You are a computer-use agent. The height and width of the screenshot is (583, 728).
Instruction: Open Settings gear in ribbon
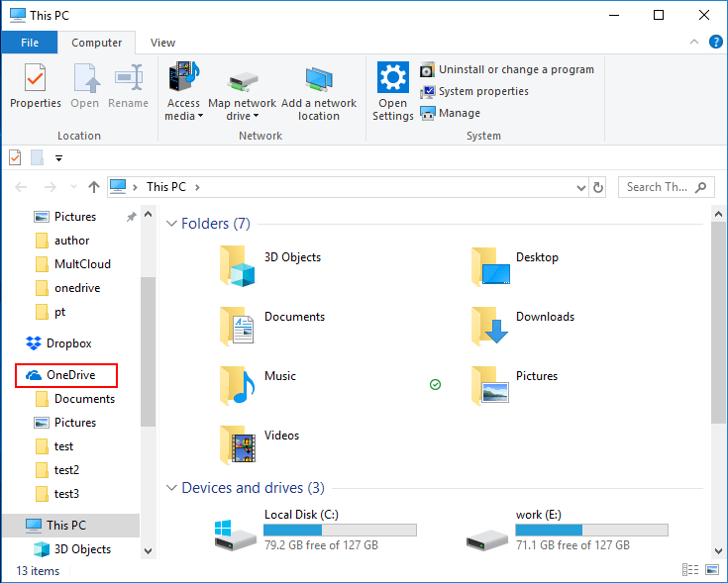(393, 77)
